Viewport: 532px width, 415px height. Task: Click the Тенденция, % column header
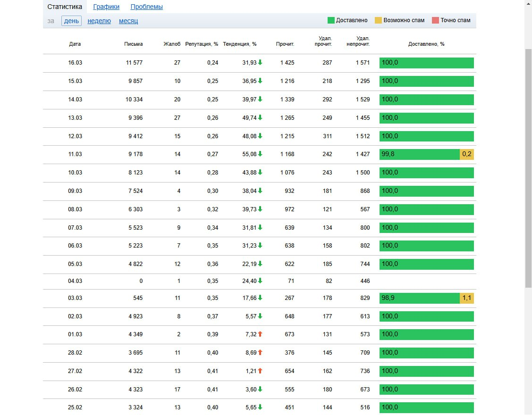pyautogui.click(x=239, y=44)
